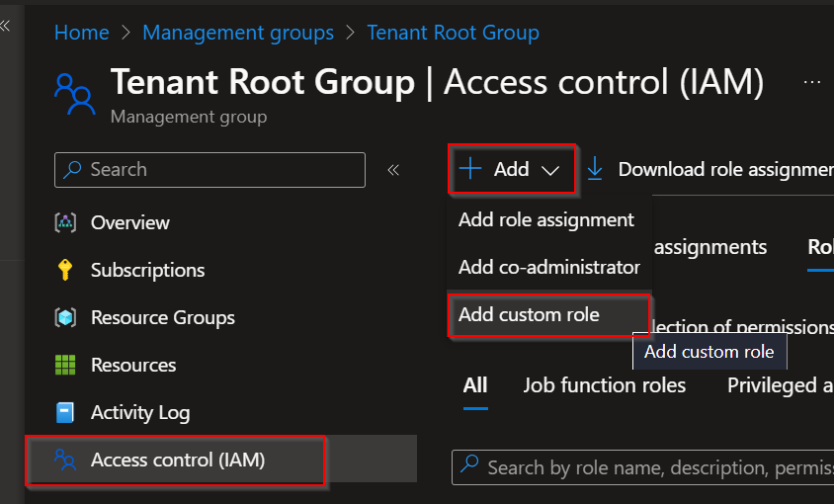The width and height of the screenshot is (834, 504).
Task: Click the Overview icon
Action: (65, 222)
